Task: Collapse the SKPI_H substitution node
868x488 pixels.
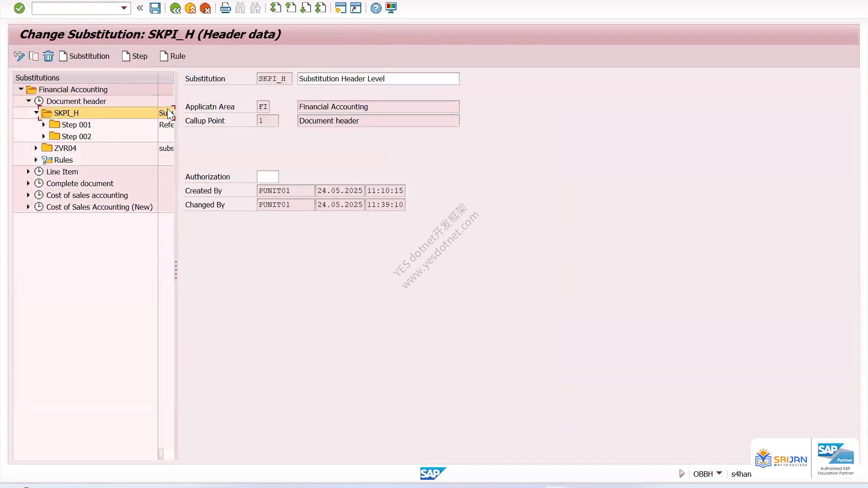Action: tap(36, 113)
